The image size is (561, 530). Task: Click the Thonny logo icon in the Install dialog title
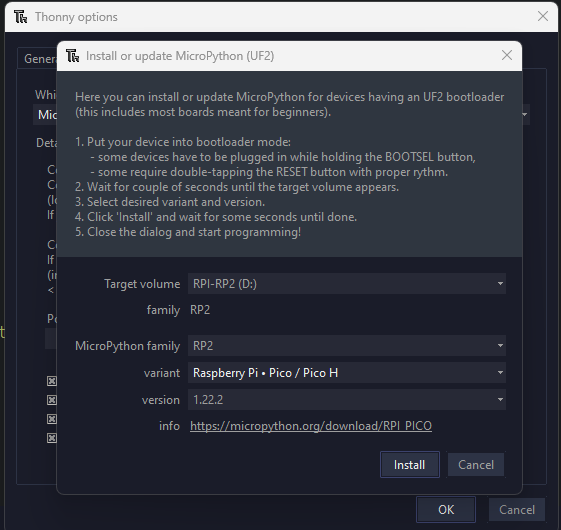(73, 56)
